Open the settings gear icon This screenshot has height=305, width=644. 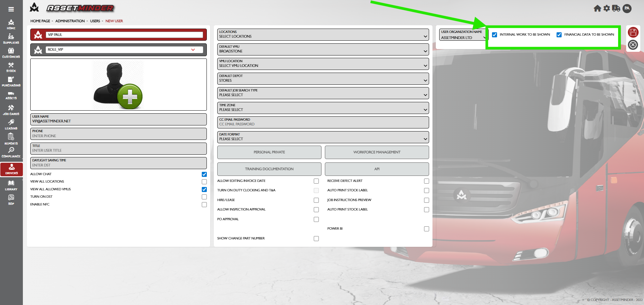point(607,8)
